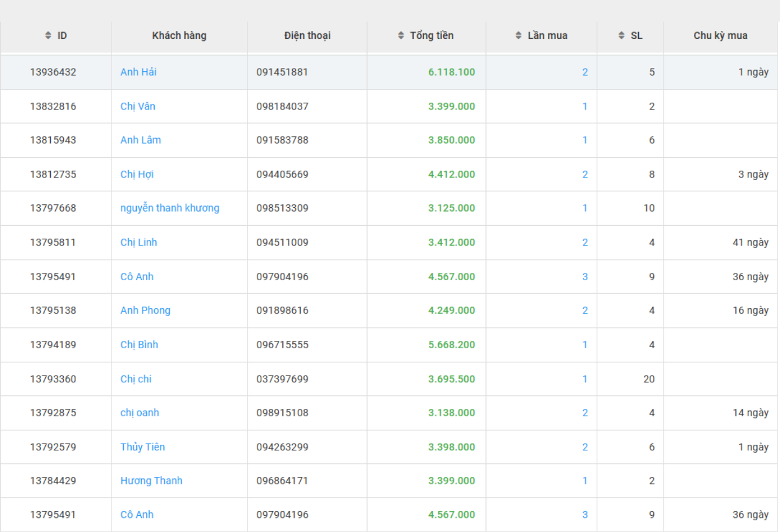Open customer Anh Hải's profile link

click(x=138, y=72)
